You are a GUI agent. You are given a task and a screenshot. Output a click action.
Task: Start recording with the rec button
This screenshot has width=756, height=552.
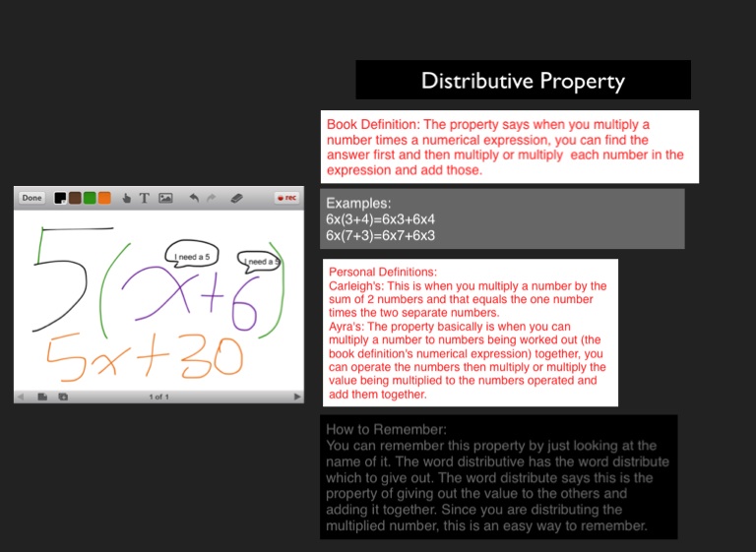point(287,198)
